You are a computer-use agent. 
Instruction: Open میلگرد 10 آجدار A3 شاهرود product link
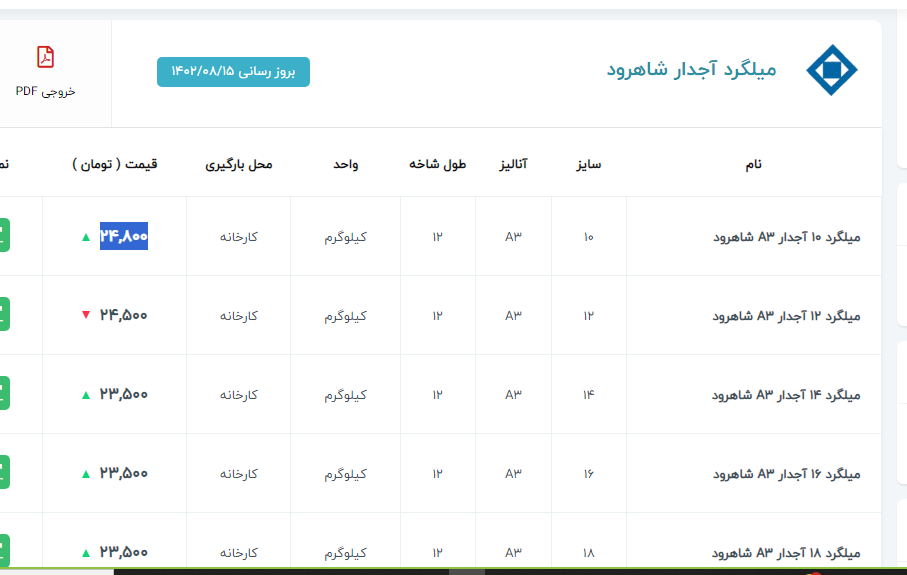tap(786, 237)
